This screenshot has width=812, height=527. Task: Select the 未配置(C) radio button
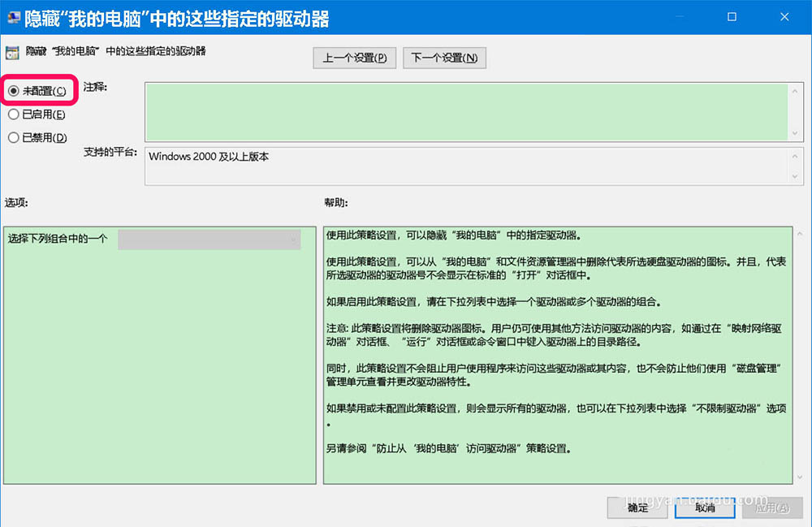click(x=14, y=91)
